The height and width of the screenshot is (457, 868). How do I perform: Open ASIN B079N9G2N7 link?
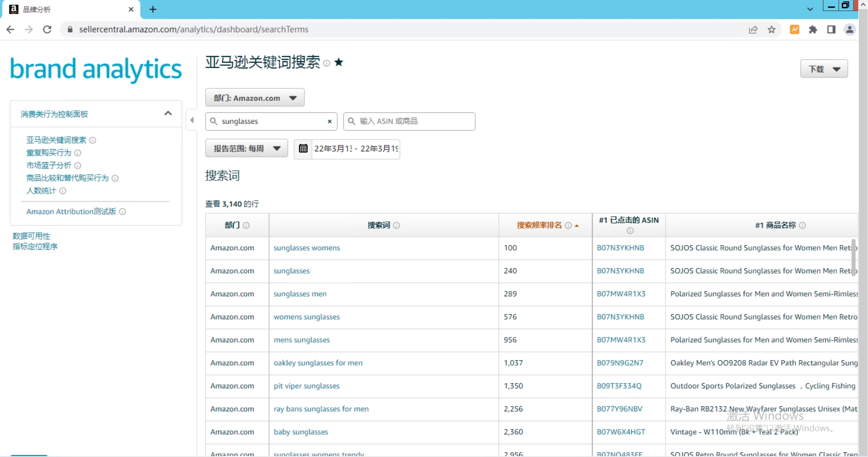[x=620, y=363]
